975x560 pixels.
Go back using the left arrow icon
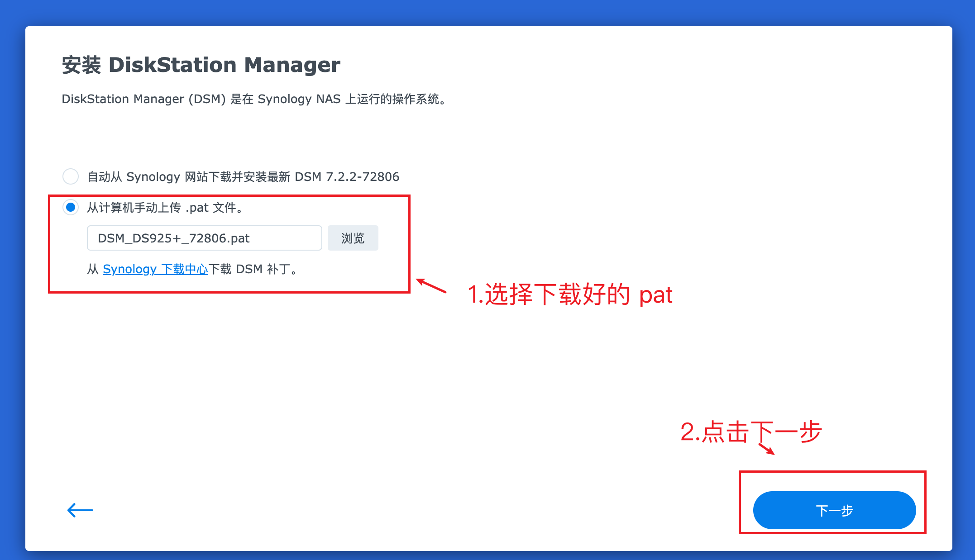(x=80, y=510)
